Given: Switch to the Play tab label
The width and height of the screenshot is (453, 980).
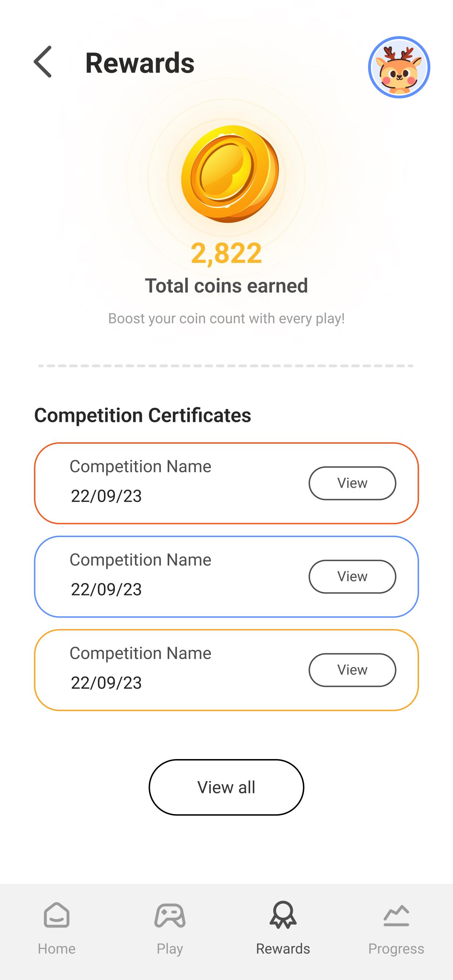Looking at the screenshot, I should (x=170, y=949).
